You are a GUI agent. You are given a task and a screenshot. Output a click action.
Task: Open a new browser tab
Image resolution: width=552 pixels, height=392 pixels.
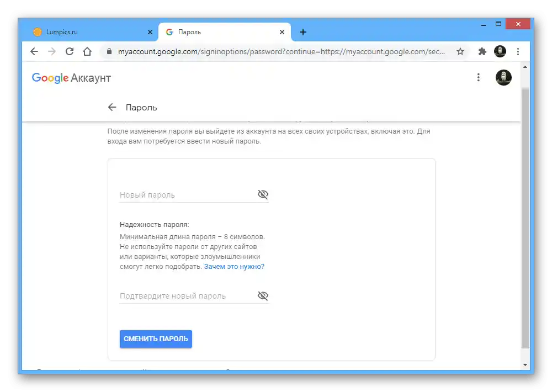coord(302,32)
